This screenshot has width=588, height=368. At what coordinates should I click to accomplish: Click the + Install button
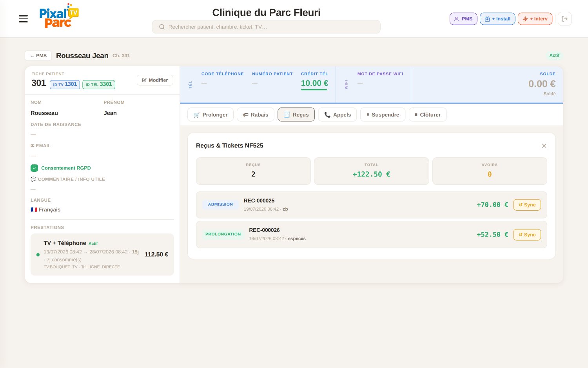pyautogui.click(x=497, y=19)
